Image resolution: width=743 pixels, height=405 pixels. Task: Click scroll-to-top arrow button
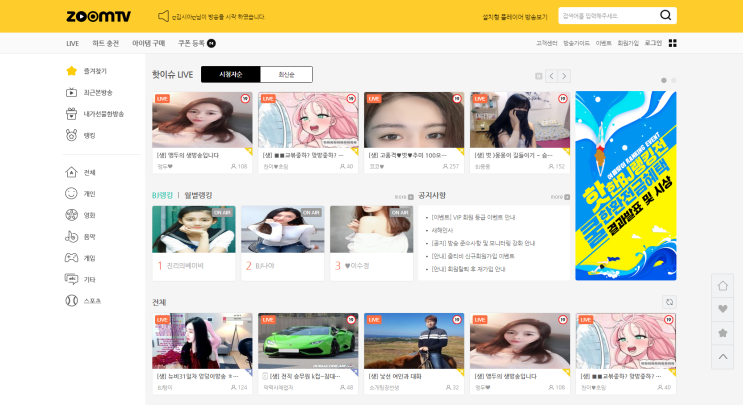pos(723,357)
